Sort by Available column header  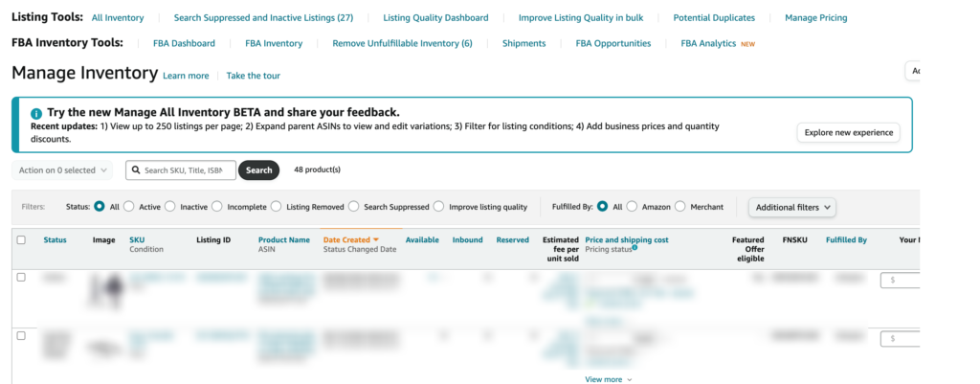[422, 239]
